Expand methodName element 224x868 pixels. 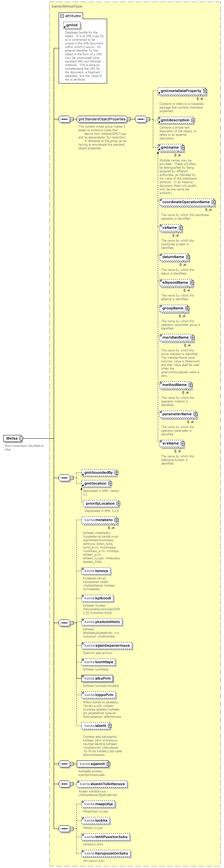pyautogui.click(x=190, y=385)
